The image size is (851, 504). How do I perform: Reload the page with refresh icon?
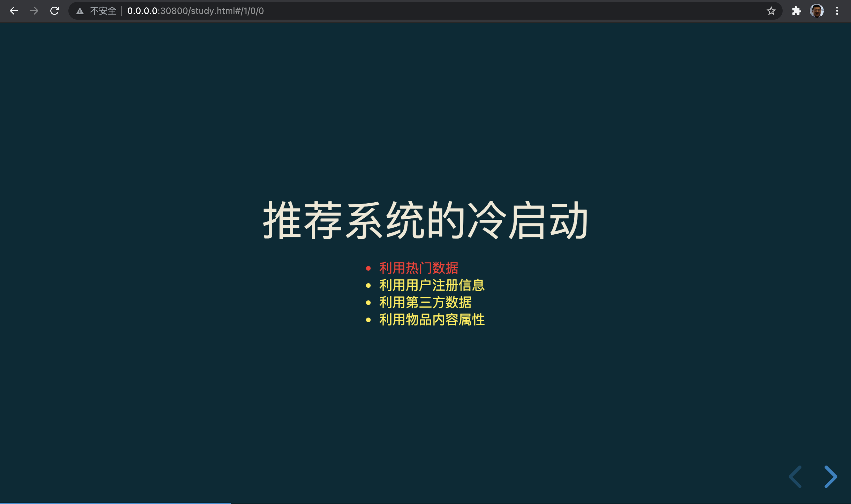55,11
